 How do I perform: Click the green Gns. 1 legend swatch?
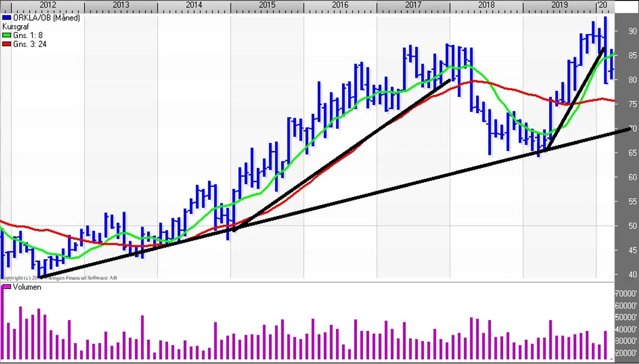coord(7,35)
